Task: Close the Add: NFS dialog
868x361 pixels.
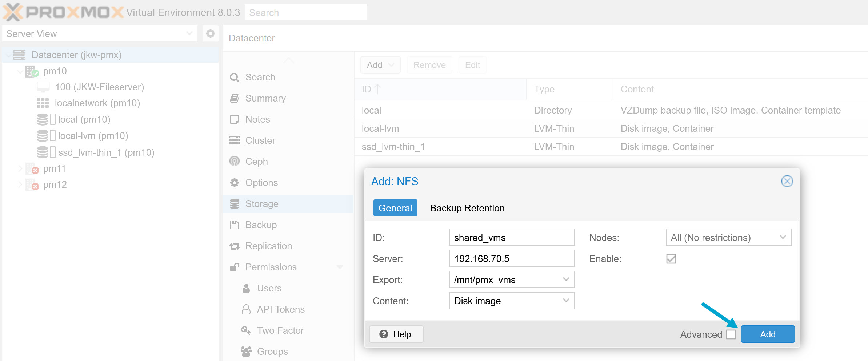Action: coord(787,181)
